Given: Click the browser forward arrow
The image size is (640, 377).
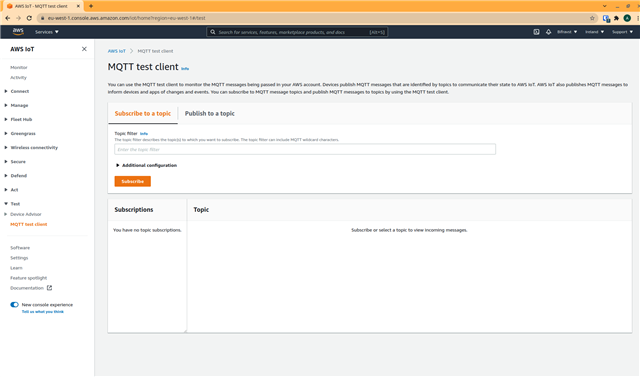Looking at the screenshot, I should point(18,18).
